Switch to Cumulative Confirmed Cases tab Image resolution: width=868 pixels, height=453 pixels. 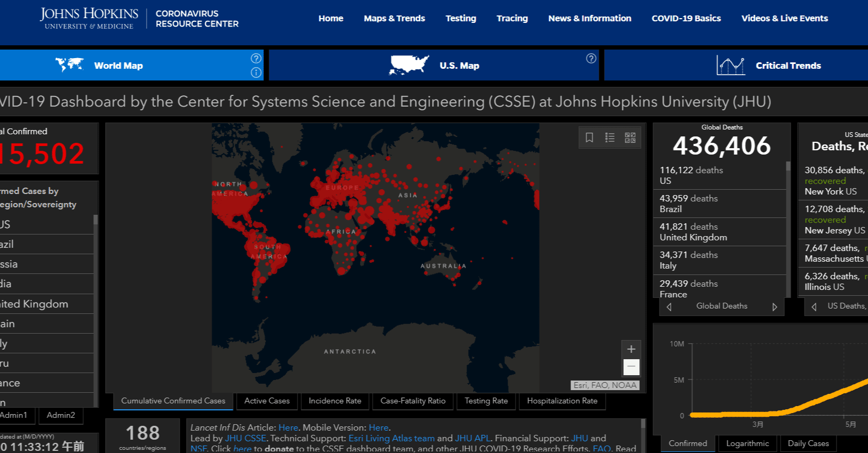point(173,401)
